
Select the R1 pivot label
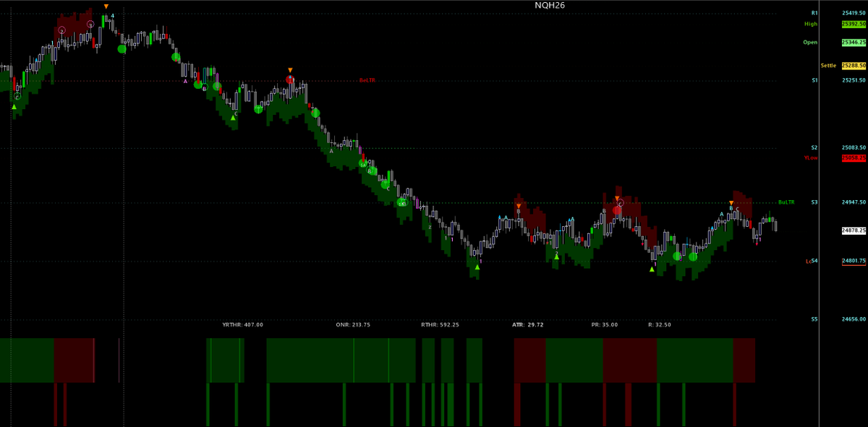814,13
